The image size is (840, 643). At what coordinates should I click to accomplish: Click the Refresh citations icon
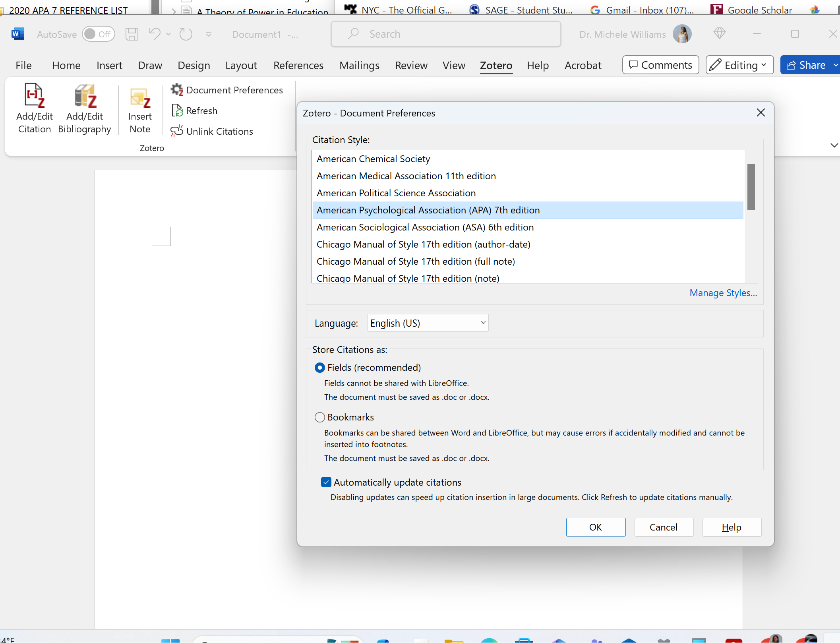[177, 110]
